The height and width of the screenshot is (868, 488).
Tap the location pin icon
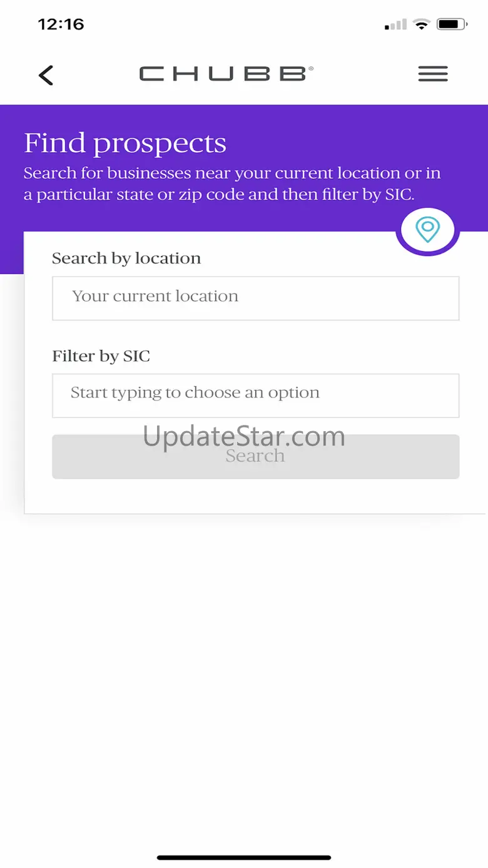pos(428,230)
